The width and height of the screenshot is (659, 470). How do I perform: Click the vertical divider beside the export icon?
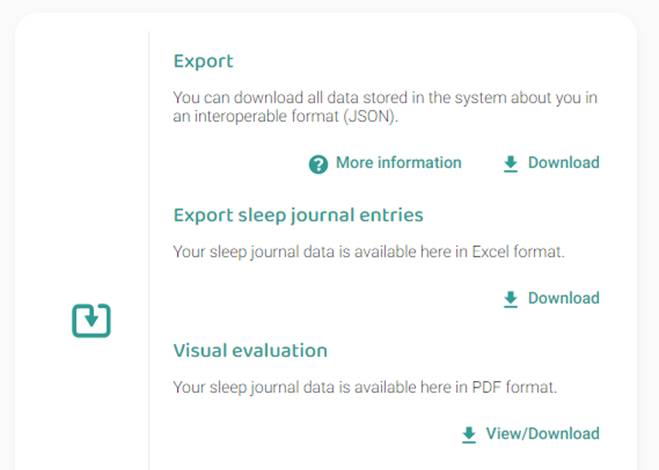pyautogui.click(x=149, y=251)
